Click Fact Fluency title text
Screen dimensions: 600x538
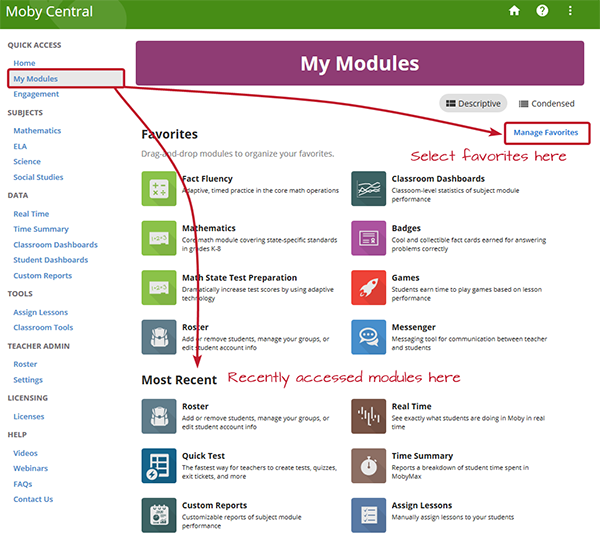(x=207, y=179)
